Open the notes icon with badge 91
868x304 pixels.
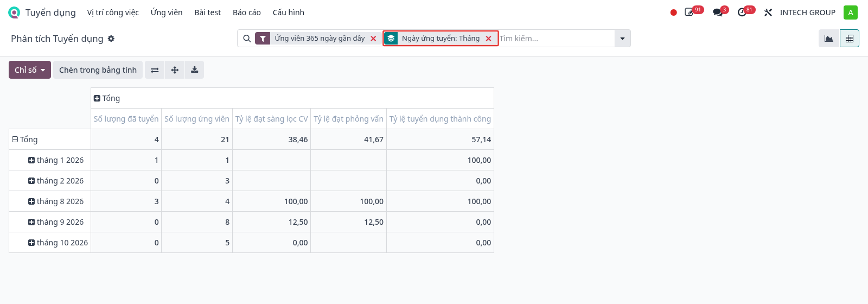(x=690, y=12)
